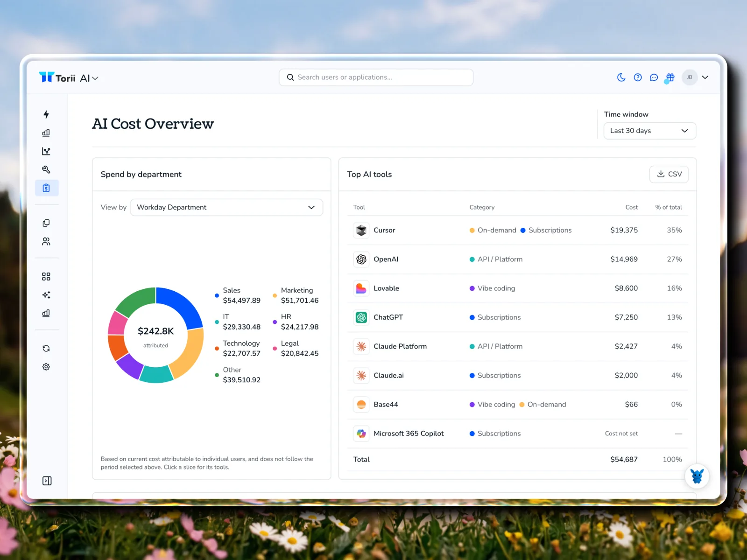Click the Claude Platform starburst icon
Screen dimensions: 747x560
pyautogui.click(x=361, y=346)
